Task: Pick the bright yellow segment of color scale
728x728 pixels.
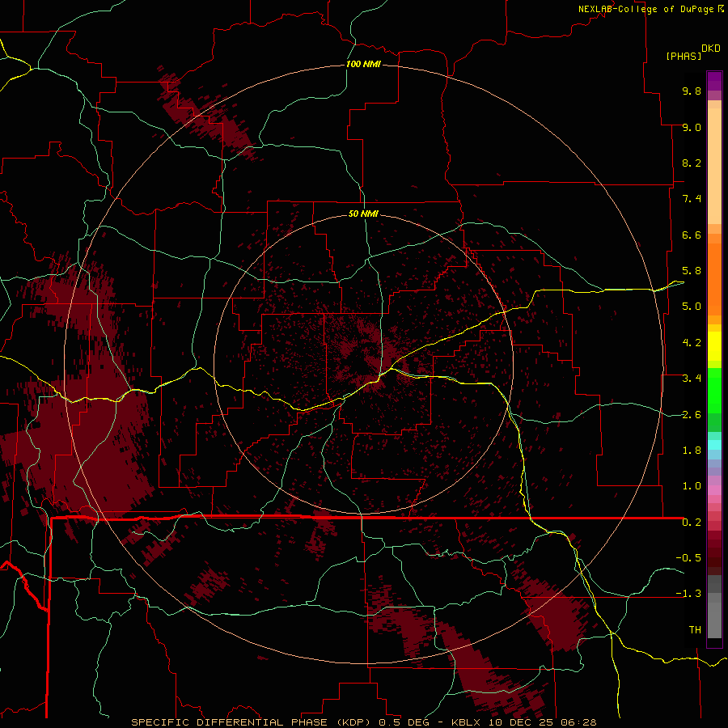Action: (x=714, y=346)
